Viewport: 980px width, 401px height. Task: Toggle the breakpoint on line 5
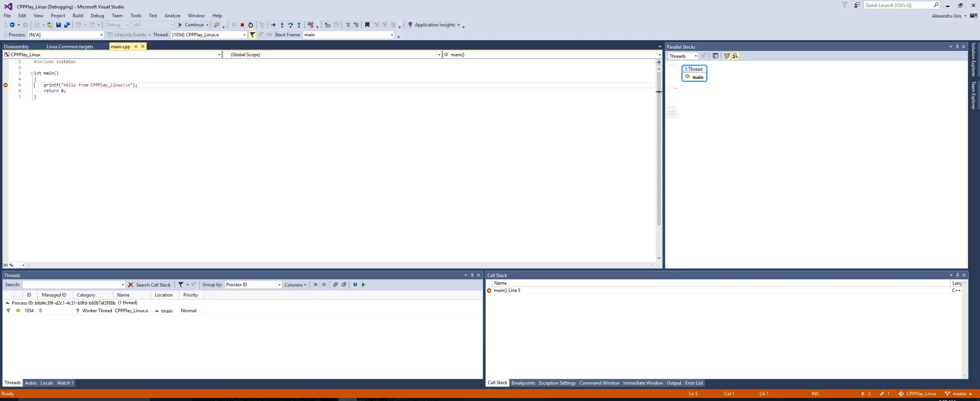(x=5, y=85)
